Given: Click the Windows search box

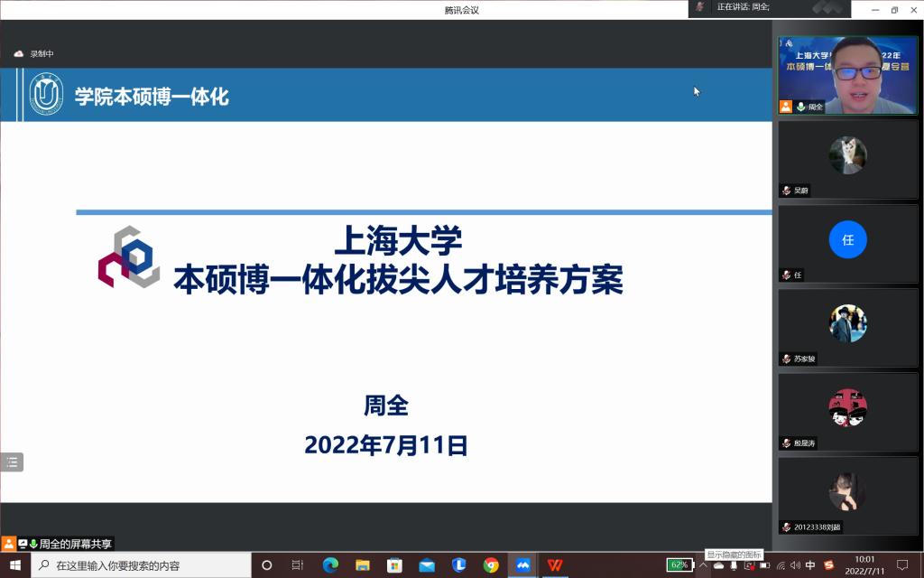Looking at the screenshot, I should click(x=142, y=565).
